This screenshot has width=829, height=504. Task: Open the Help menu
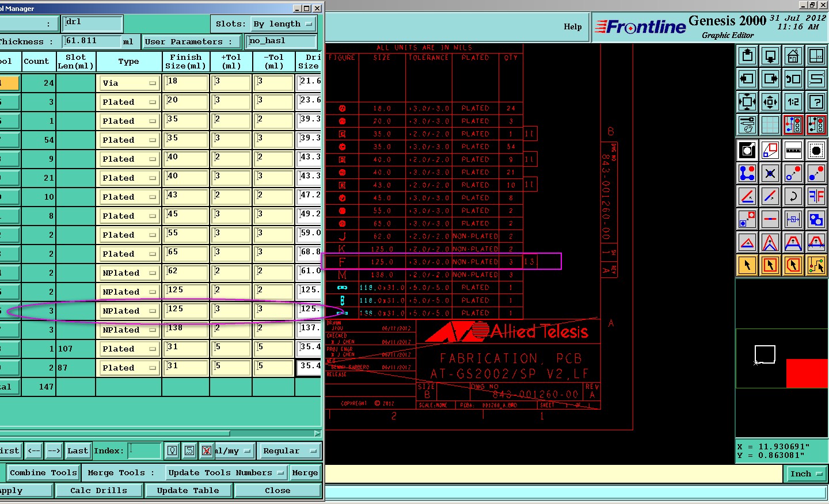(573, 26)
